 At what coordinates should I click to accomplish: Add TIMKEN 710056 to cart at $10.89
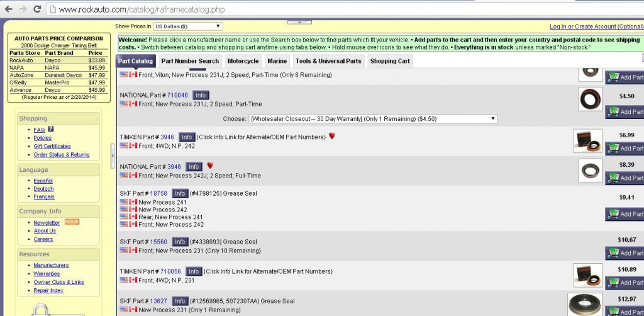[625, 283]
